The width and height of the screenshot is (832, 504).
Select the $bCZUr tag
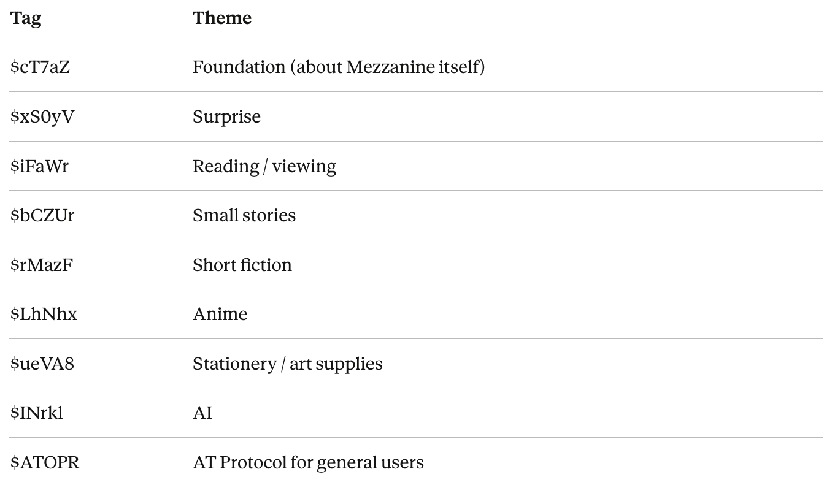click(42, 215)
